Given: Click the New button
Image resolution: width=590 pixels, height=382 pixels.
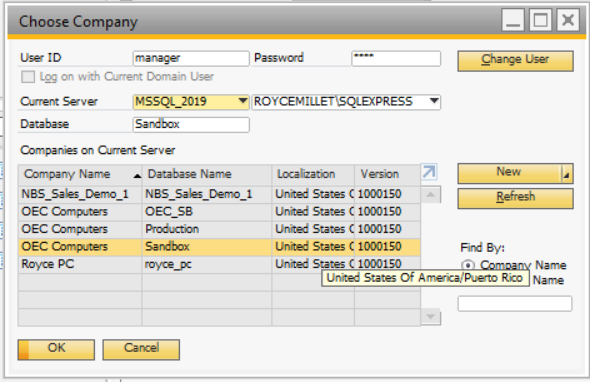Looking at the screenshot, I should click(x=509, y=173).
